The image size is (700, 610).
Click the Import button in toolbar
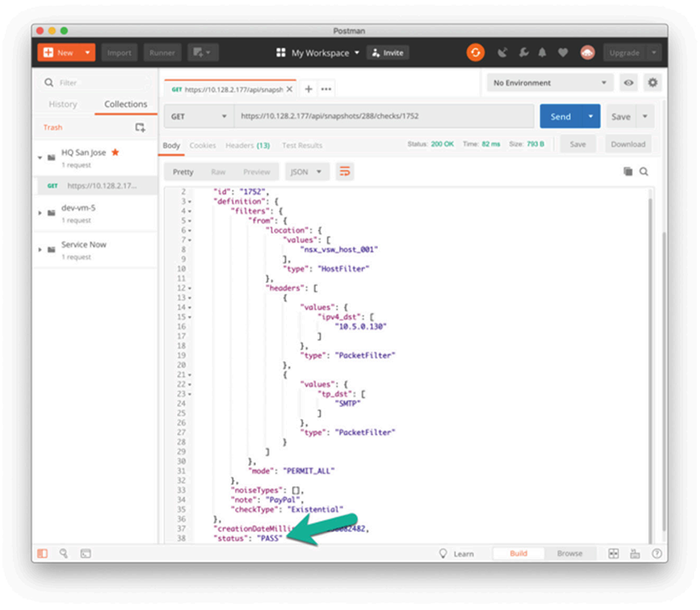point(119,53)
